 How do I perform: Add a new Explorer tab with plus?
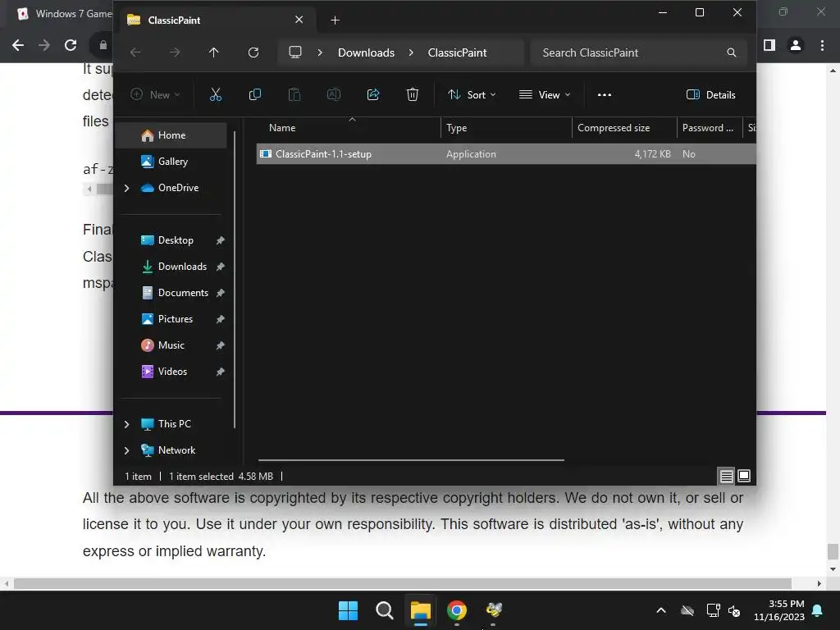335,21
